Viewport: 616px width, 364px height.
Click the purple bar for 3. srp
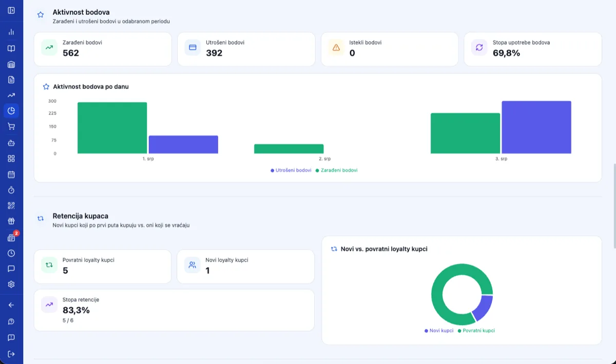(536, 127)
